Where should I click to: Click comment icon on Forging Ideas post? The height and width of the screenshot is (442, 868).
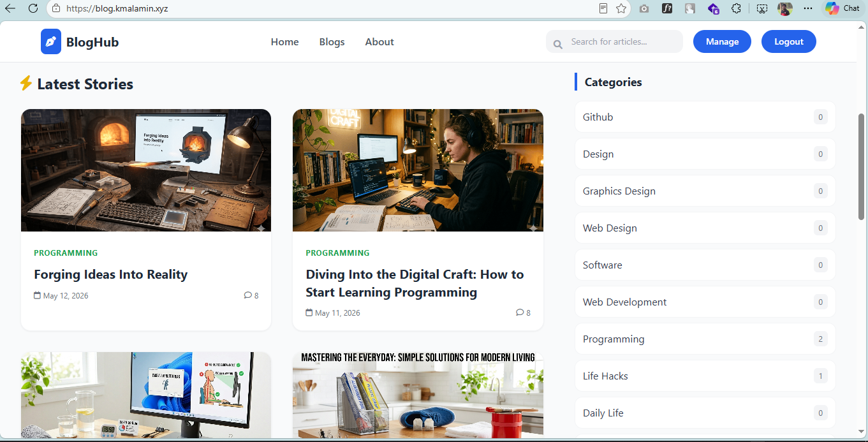tap(247, 295)
